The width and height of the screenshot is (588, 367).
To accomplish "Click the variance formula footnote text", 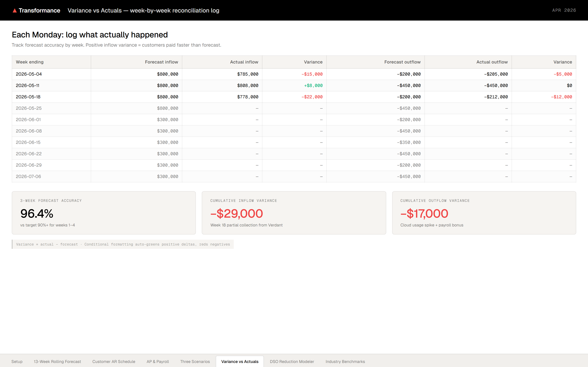I will click(123, 244).
